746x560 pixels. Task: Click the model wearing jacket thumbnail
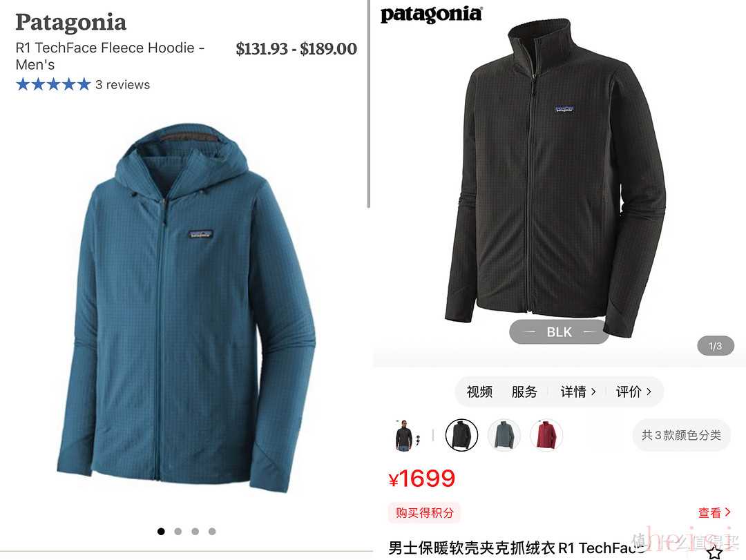[x=404, y=435]
